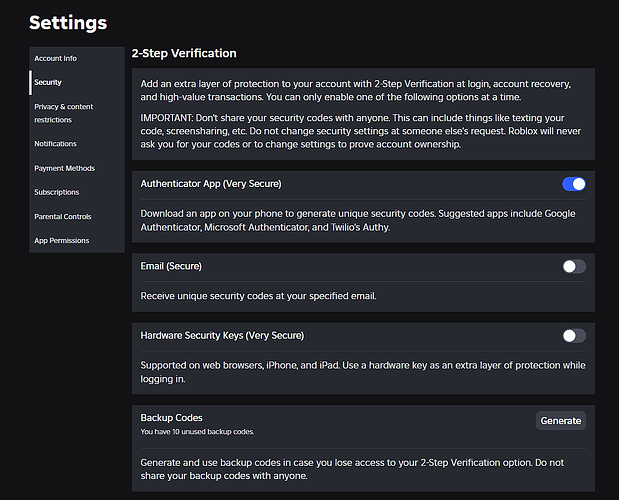Open App Permissions in the sidebar
619x500 pixels.
coord(61,240)
